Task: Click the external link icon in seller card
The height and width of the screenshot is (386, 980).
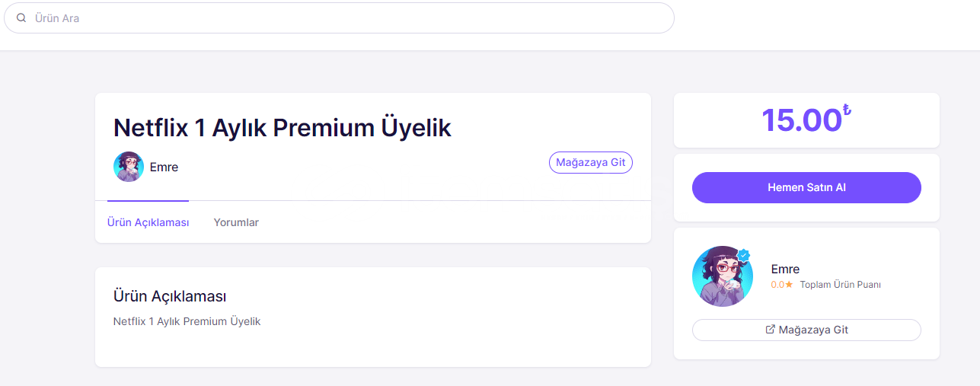Action: click(x=770, y=330)
